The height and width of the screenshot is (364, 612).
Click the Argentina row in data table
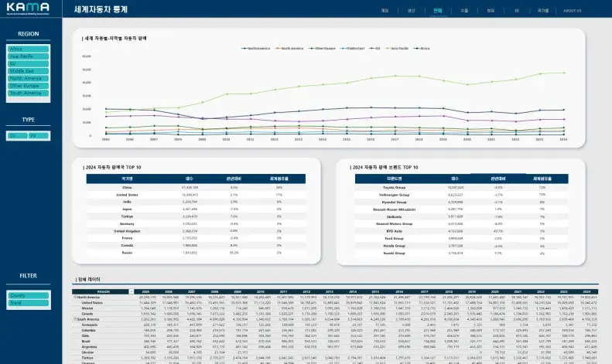[335, 346]
